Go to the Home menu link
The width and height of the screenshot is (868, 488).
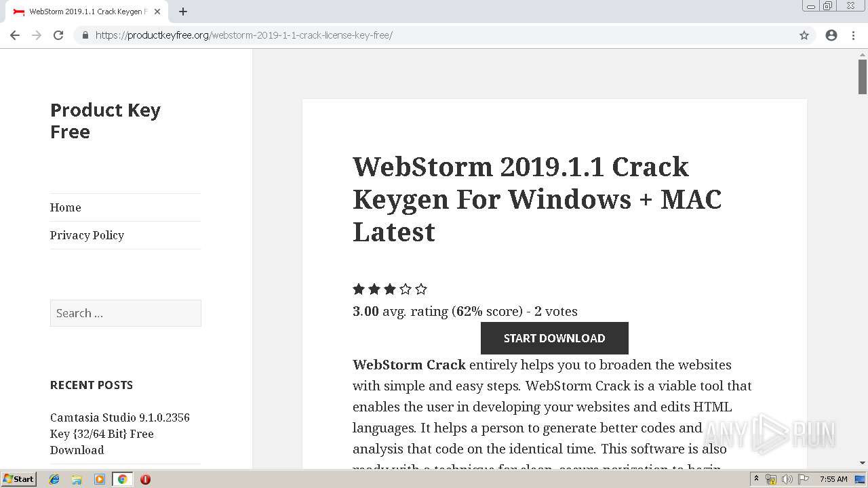[65, 207]
